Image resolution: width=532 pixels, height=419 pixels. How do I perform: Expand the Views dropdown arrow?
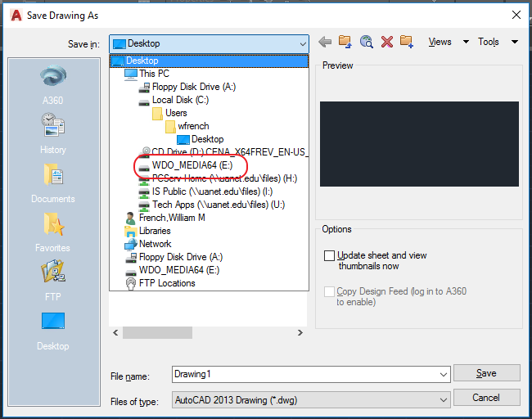click(467, 42)
